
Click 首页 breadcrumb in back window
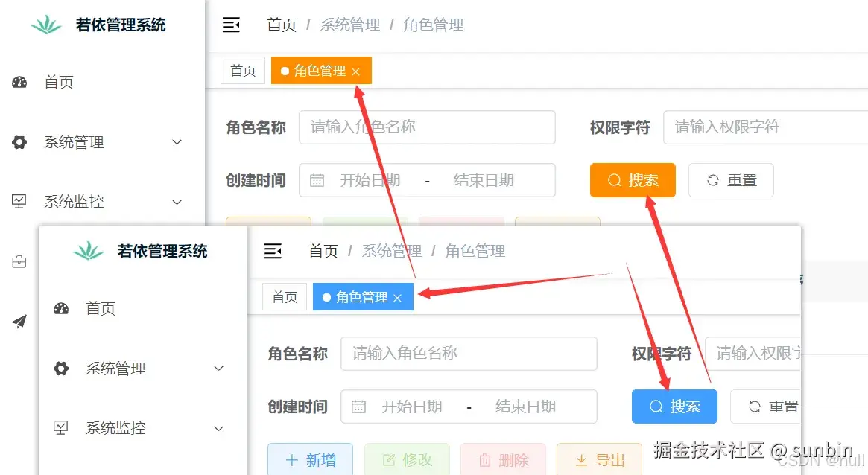point(281,25)
